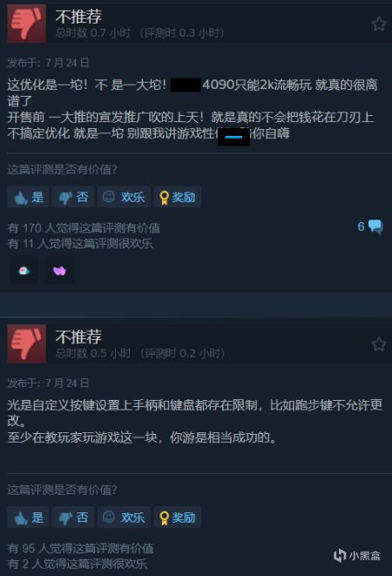Click the 小黑盒 watermark logo
Viewport: 392px width, 576px height.
click(357, 555)
